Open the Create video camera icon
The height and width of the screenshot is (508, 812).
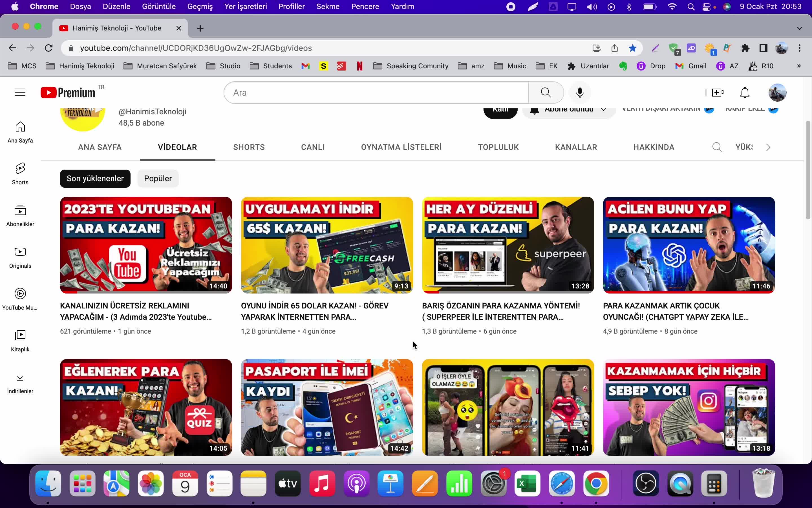pyautogui.click(x=717, y=92)
